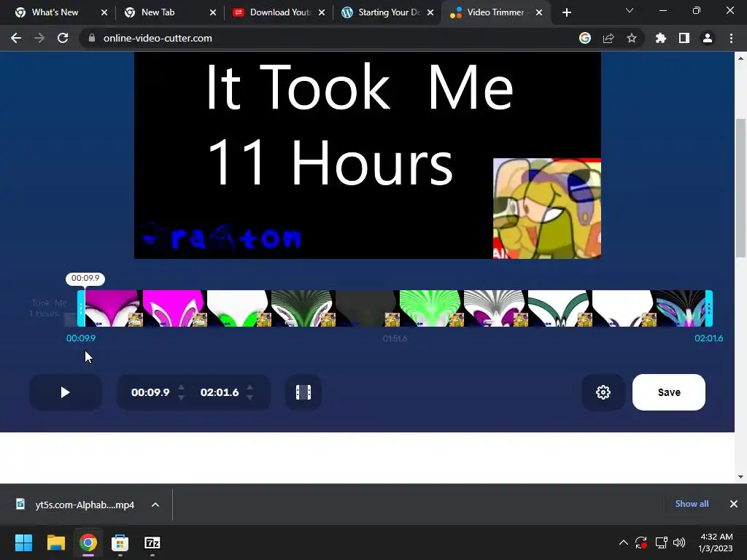Switch to New Tab tab
The image size is (747, 560).
(x=158, y=12)
